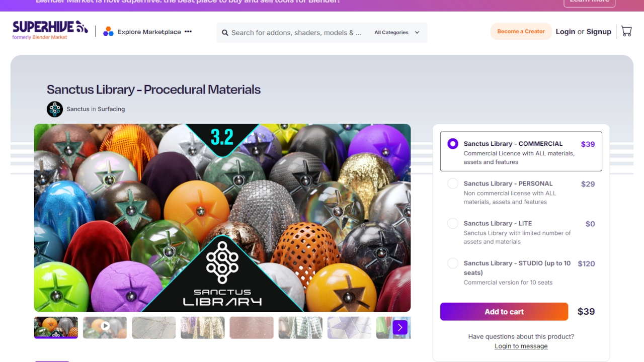Open Explore Marketplace menu
Screen dimensions: 644x362
tap(149, 32)
